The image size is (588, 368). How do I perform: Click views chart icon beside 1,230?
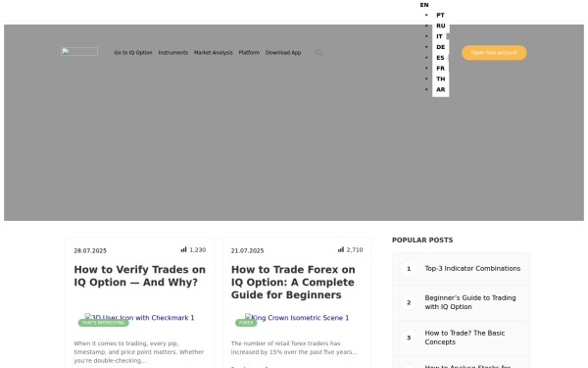(183, 249)
